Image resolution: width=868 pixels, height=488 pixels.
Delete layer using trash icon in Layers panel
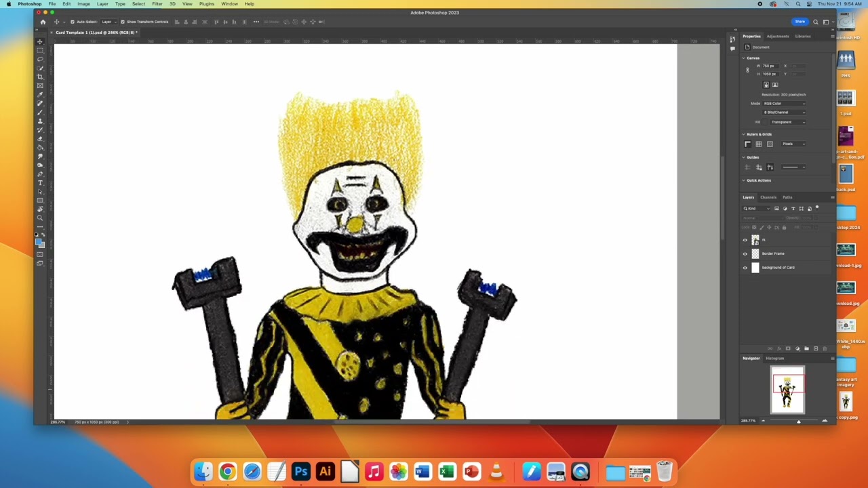pyautogui.click(x=825, y=348)
